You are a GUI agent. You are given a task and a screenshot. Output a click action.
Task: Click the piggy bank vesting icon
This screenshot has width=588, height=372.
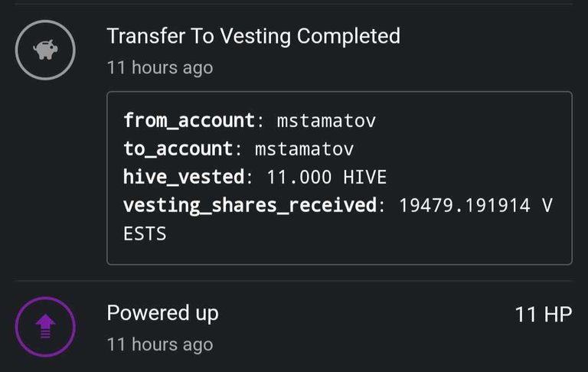[45, 50]
